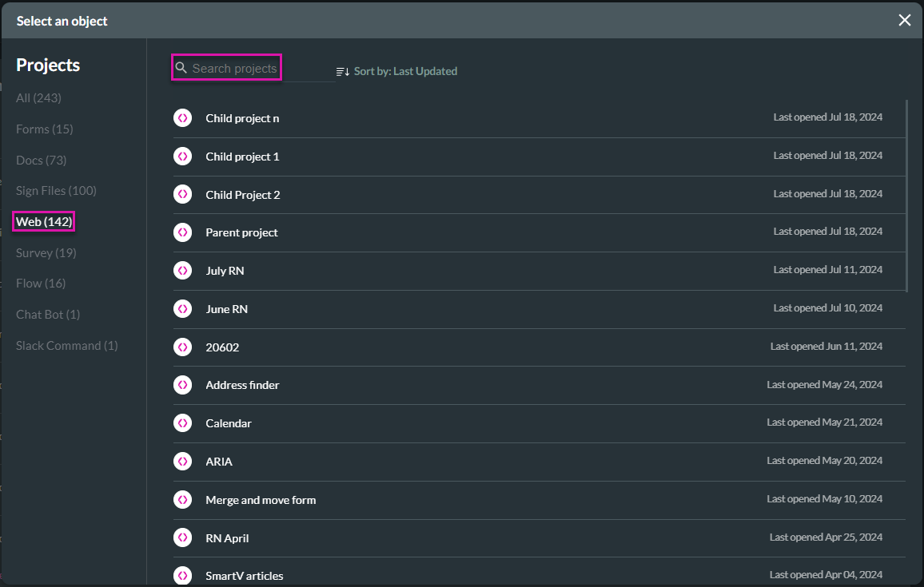Click the magnifying glass in the search field
This screenshot has width=924, height=587.
[181, 67]
